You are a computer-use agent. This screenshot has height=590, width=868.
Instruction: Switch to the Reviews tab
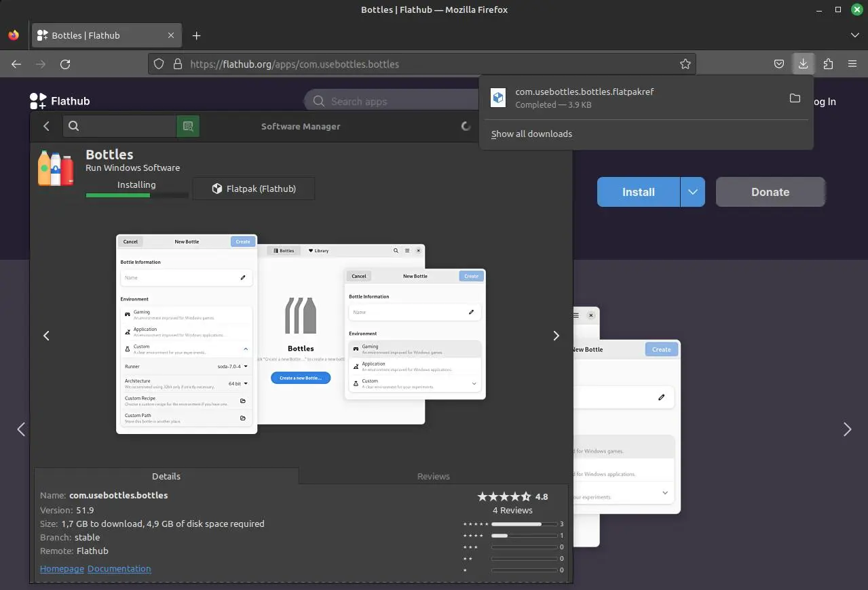click(x=434, y=476)
